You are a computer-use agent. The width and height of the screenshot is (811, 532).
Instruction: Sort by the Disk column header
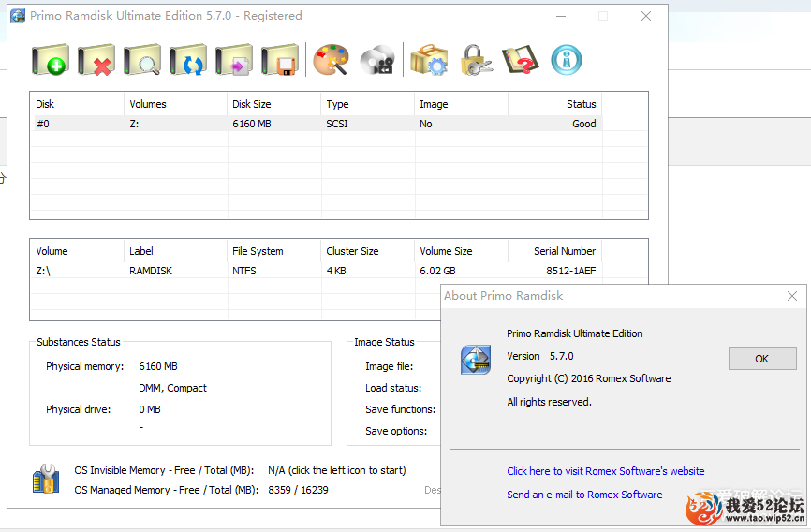[77, 104]
